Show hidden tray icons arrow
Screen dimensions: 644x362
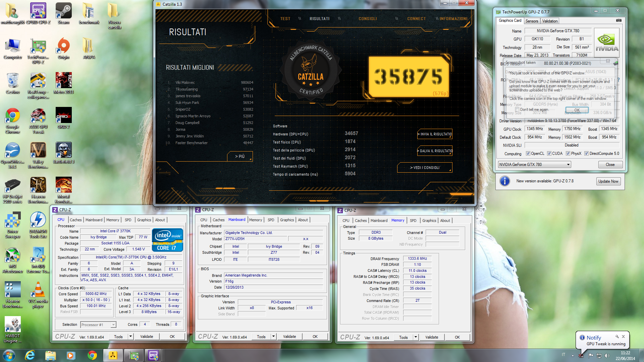tap(573, 355)
